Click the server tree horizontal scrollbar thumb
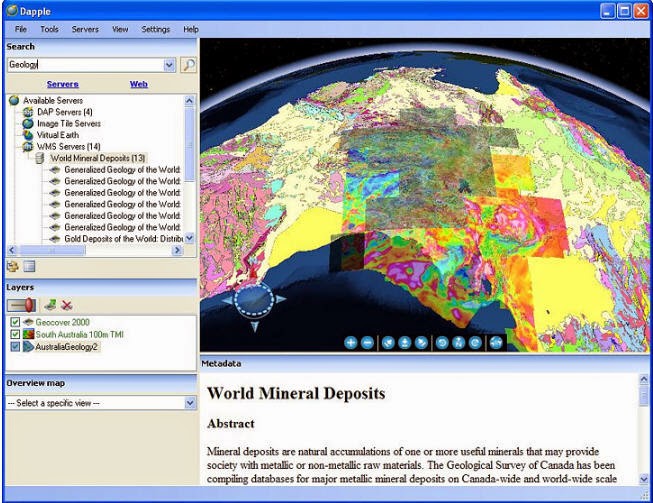 [x=52, y=250]
